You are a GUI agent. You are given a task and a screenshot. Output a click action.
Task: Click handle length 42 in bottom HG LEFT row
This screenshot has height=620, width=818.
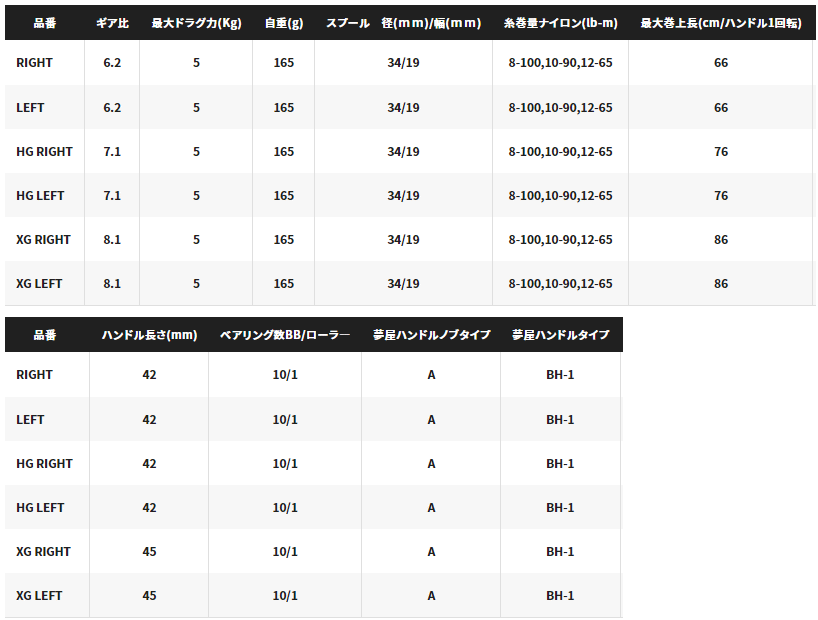[x=149, y=507]
